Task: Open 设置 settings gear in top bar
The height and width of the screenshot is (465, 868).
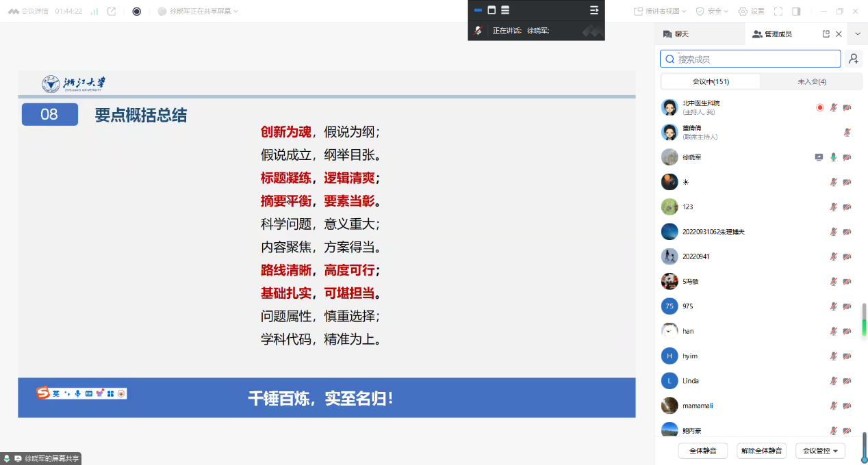Action: point(751,11)
